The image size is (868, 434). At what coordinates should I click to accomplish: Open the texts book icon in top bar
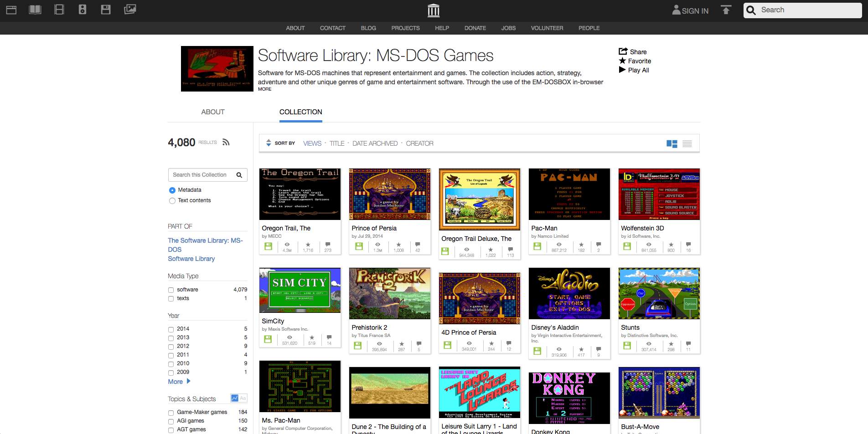35,10
